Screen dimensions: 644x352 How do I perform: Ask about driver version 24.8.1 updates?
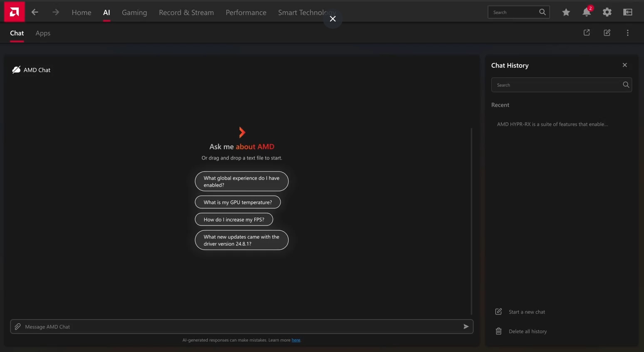click(x=242, y=240)
